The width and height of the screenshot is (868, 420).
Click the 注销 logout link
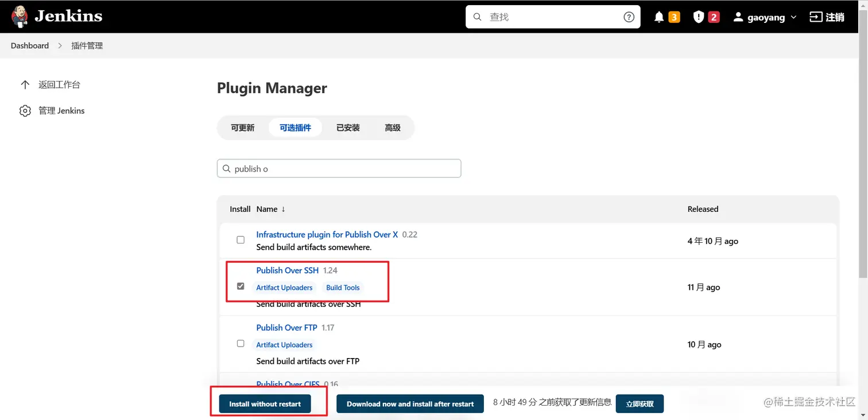835,17
